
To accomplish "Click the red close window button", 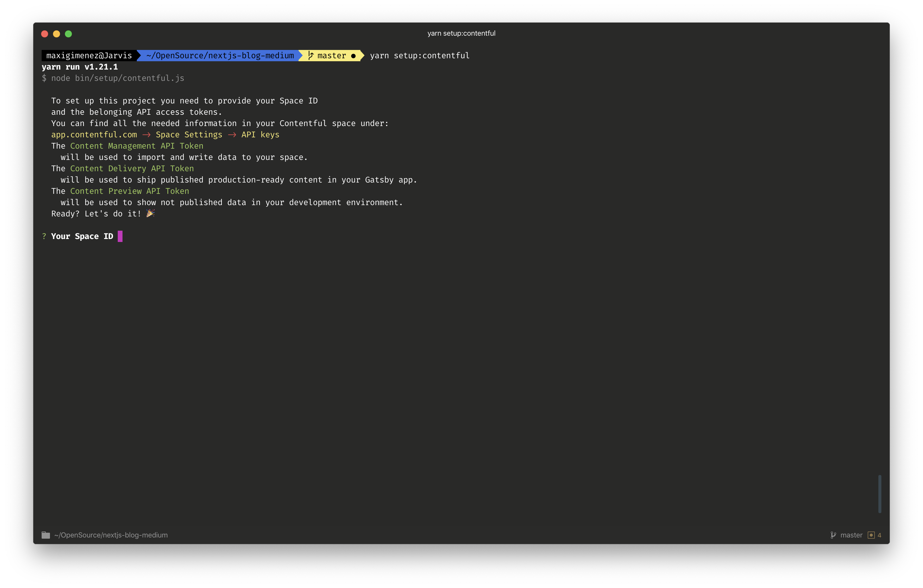I will (x=45, y=34).
